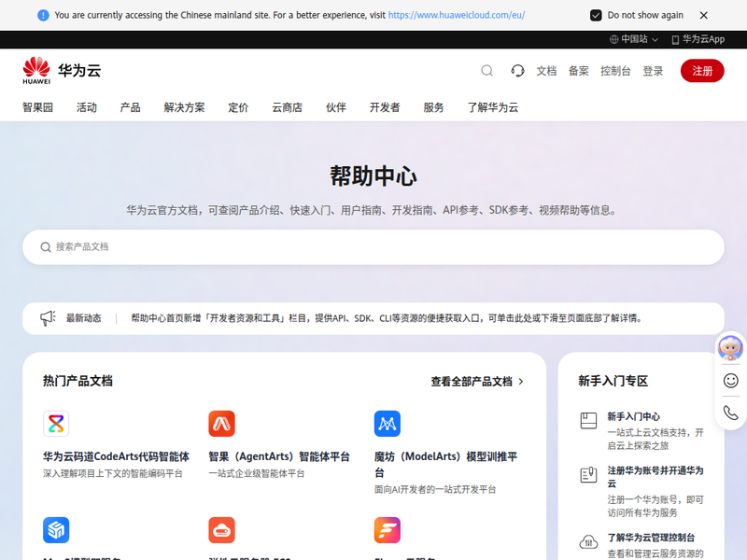The height and width of the screenshot is (560, 747).
Task: Open the 伙伴 menu item
Action: 336,107
